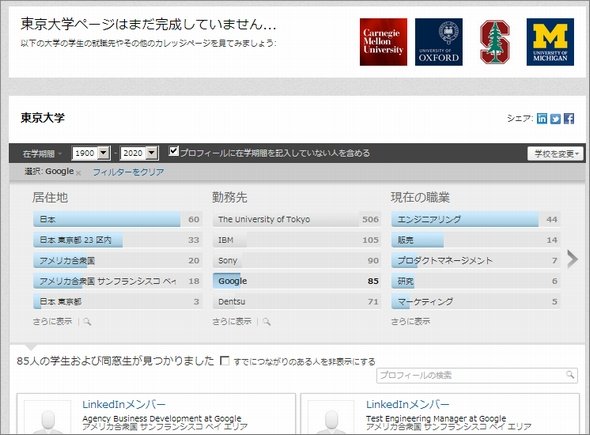Screen dimensions: 590x435
Task: Open 学校を変更 dropdown button
Action: (x=555, y=154)
